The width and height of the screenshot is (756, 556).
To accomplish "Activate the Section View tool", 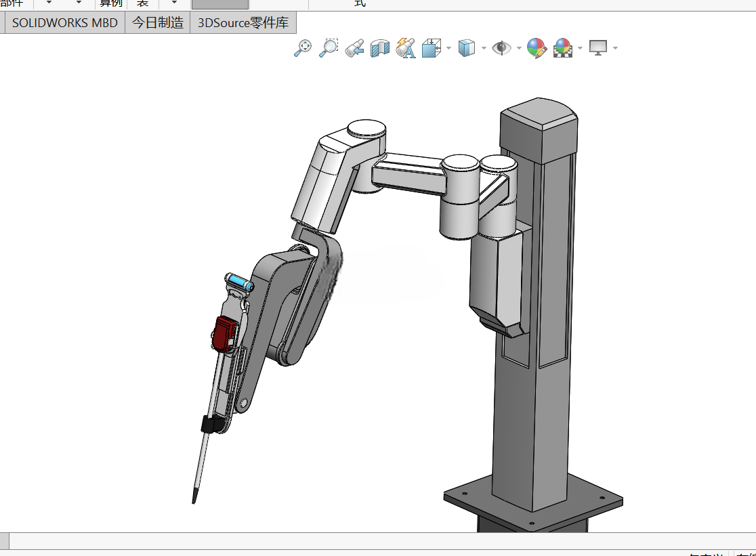I will [380, 49].
